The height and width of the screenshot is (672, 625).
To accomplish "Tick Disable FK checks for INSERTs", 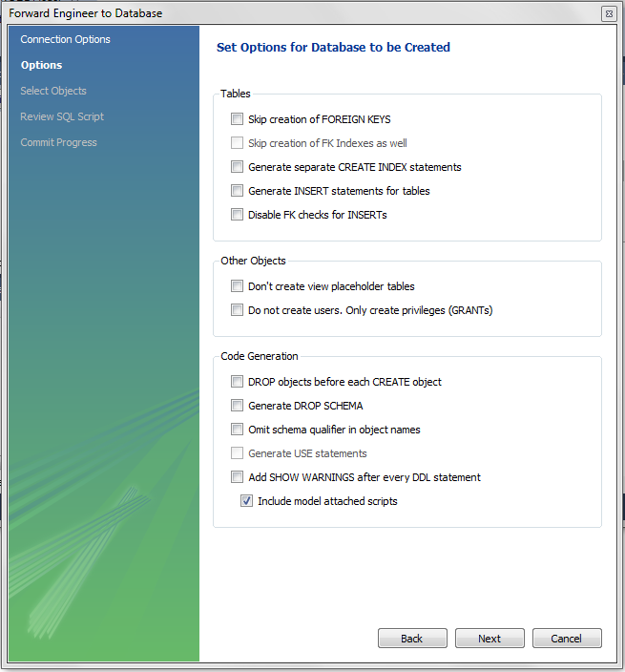I will [238, 215].
